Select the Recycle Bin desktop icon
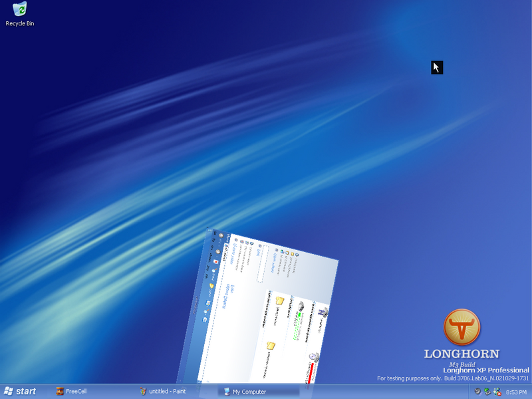The height and width of the screenshot is (399, 532). click(x=20, y=14)
